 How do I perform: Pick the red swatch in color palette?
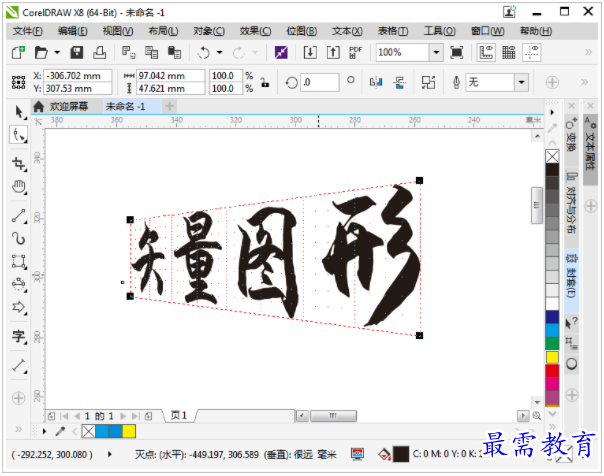click(552, 371)
